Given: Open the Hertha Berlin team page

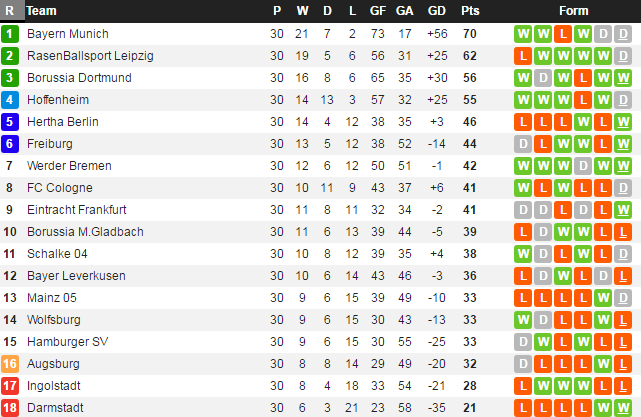Looking at the screenshot, I should 62,121.
